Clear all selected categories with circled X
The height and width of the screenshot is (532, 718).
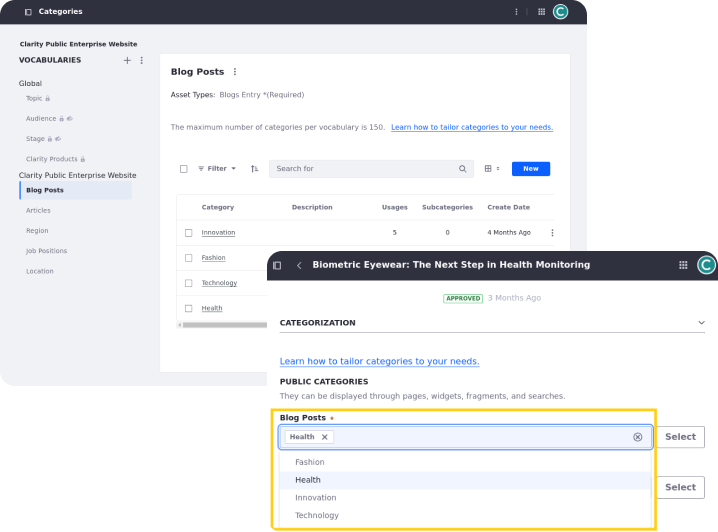coord(637,437)
